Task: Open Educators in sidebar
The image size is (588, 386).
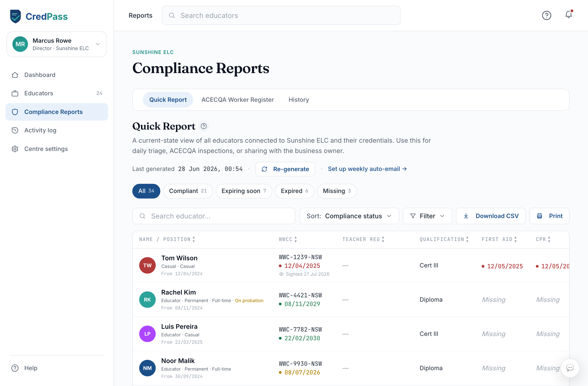Action: (x=57, y=93)
